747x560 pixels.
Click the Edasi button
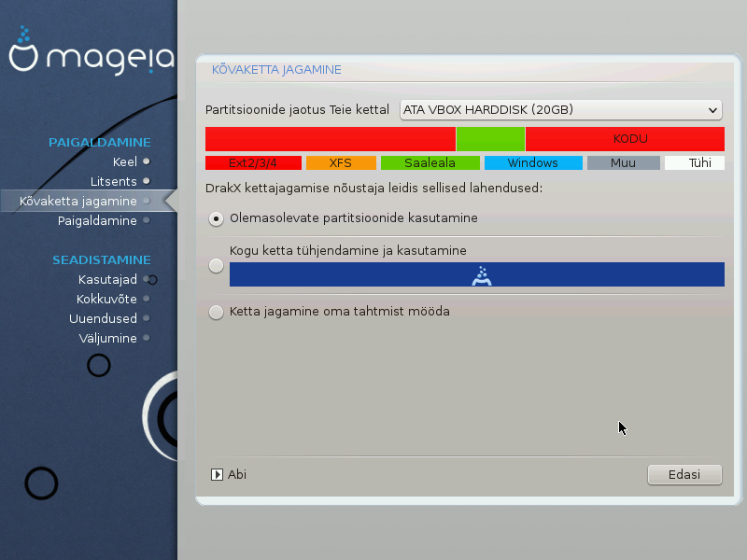(684, 475)
